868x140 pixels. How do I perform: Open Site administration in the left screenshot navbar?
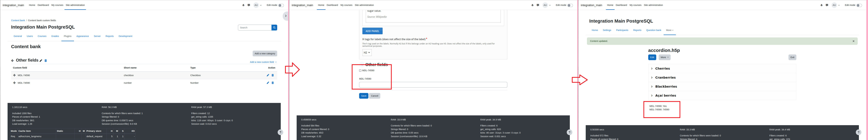click(75, 5)
